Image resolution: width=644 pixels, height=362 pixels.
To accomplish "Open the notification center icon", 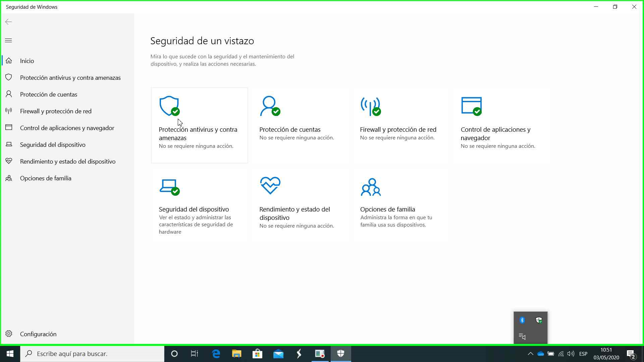I will (x=631, y=354).
